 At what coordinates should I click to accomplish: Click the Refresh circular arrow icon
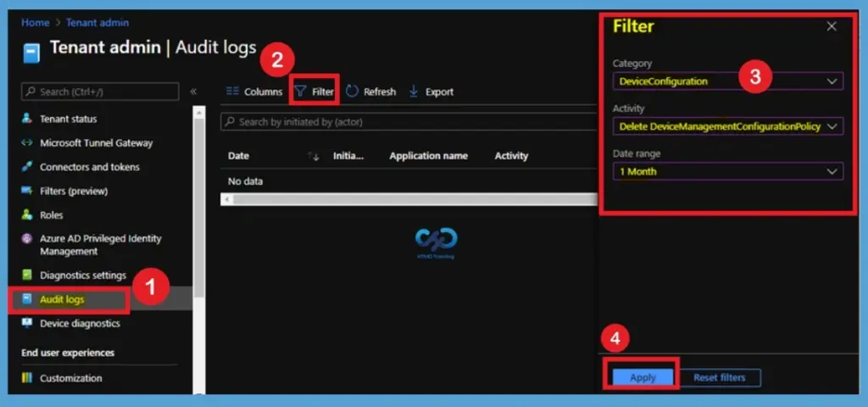(x=352, y=92)
